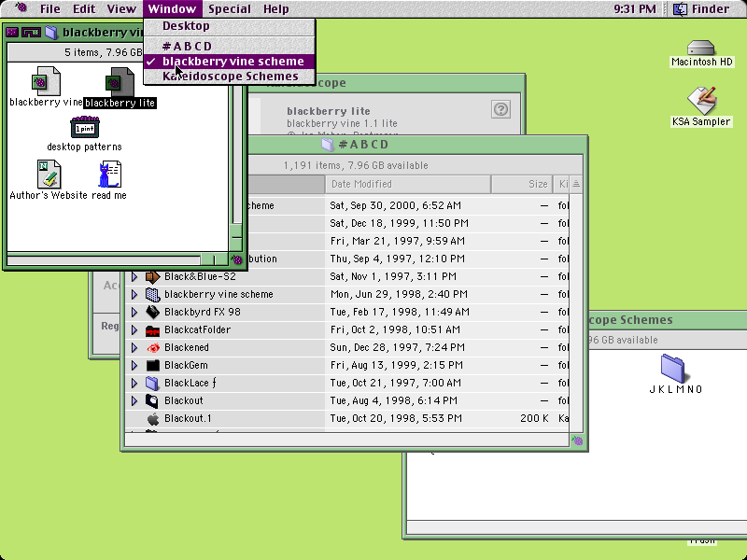The width and height of the screenshot is (747, 560).
Task: Click blackberry grow box in blackberry vine window
Action: coord(237,259)
